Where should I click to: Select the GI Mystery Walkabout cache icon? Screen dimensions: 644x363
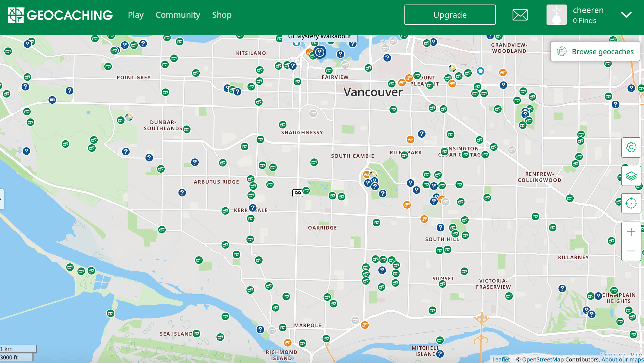[x=320, y=52]
